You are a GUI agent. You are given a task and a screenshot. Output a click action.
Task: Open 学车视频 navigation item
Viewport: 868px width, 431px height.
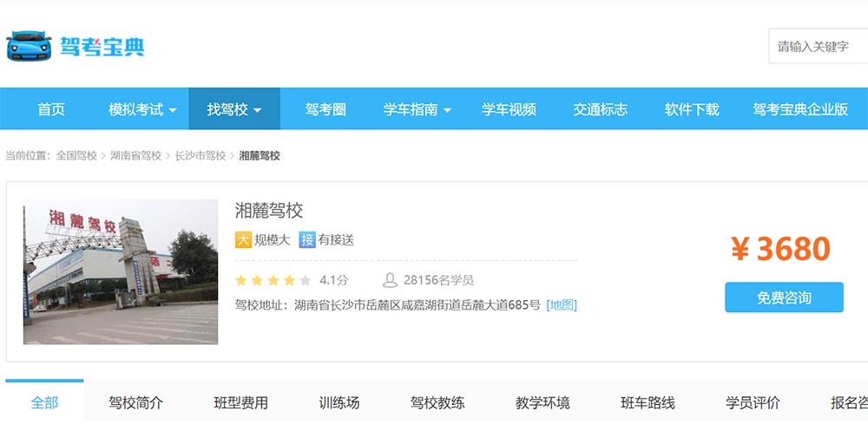(x=509, y=109)
